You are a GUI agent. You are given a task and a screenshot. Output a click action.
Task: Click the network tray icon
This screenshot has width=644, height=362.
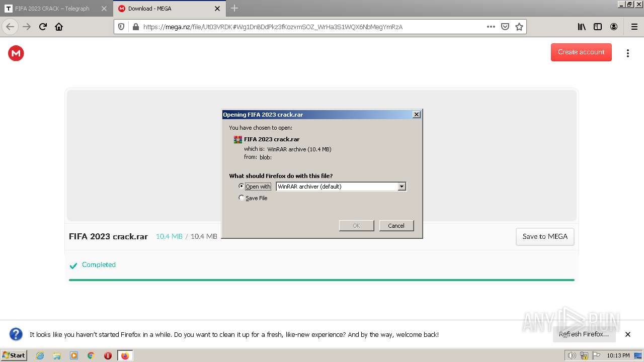(584, 355)
